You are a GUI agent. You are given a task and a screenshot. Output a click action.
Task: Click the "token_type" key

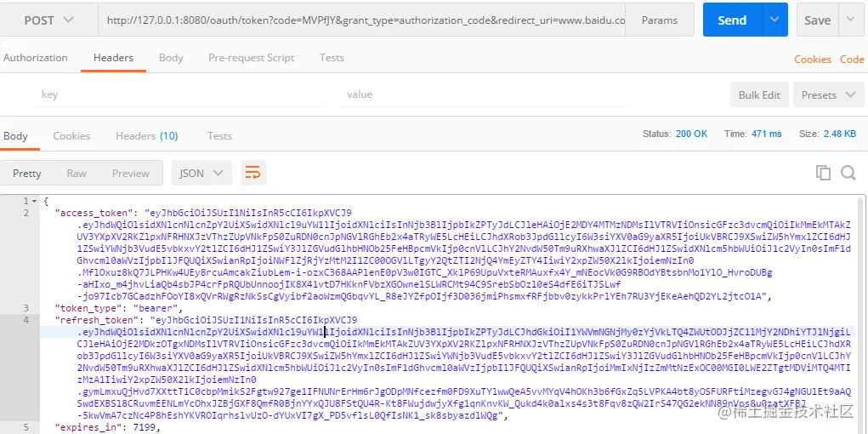point(88,308)
